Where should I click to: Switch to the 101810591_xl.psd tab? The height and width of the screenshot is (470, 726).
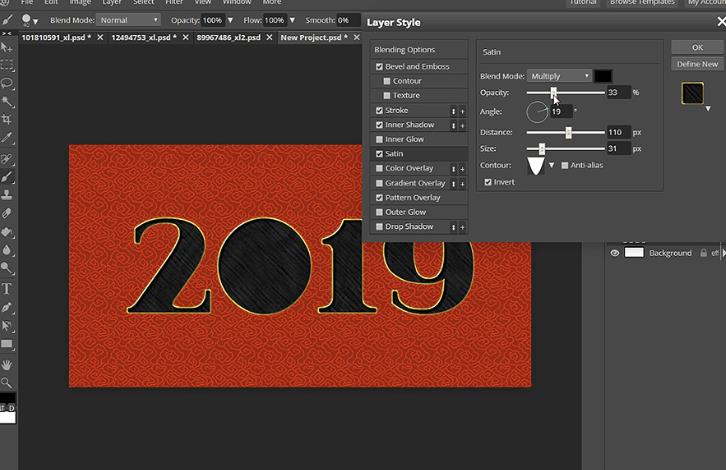[56, 38]
